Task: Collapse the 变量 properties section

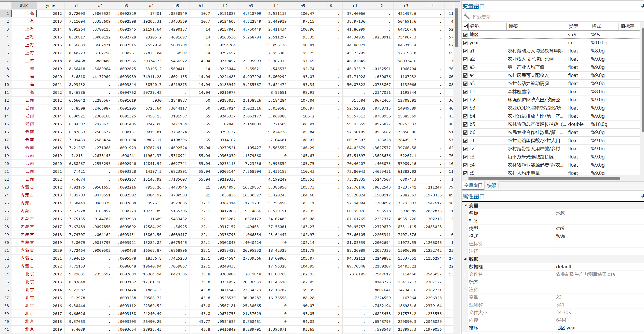Action: click(465, 205)
